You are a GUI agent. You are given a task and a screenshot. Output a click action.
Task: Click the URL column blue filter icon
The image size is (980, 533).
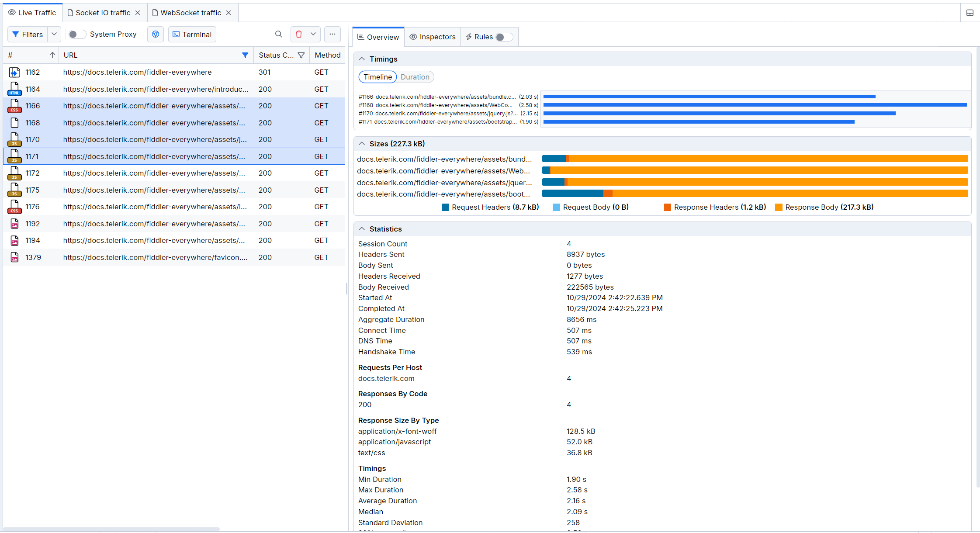[245, 55]
